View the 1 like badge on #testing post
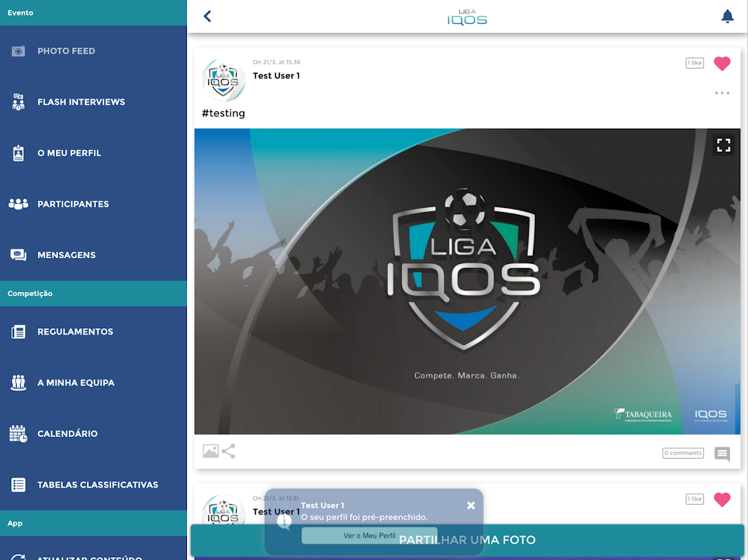 click(695, 63)
